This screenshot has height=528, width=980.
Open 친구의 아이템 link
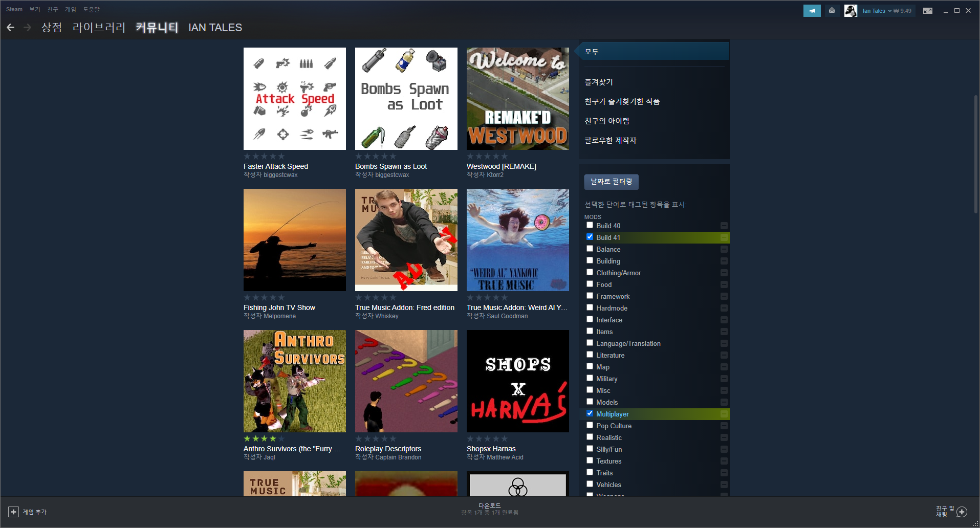pyautogui.click(x=607, y=121)
